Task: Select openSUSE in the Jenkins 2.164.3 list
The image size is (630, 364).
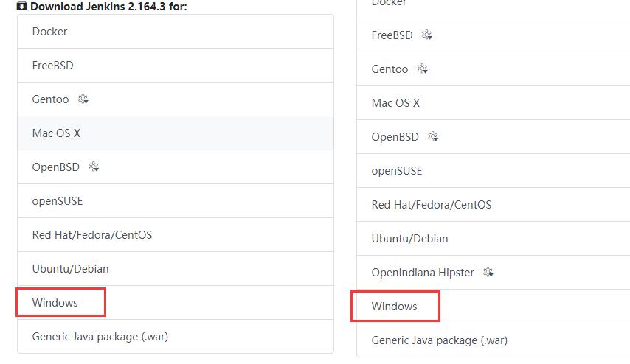Action: [58, 201]
